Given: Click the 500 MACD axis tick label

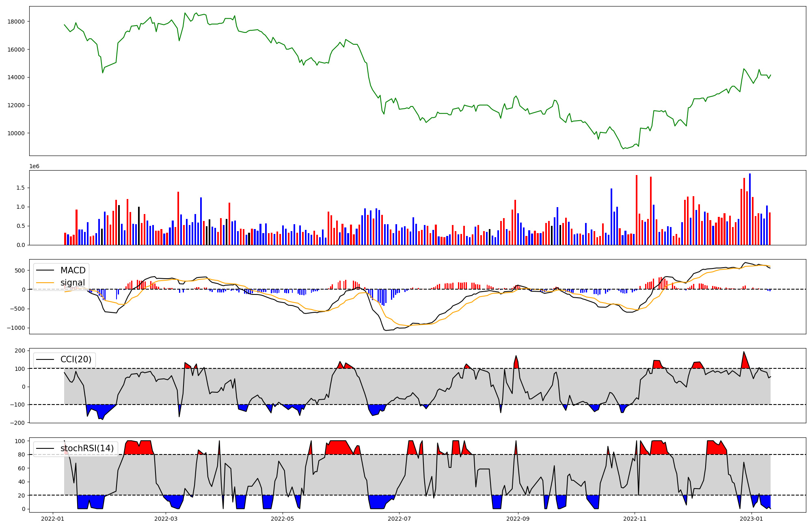Looking at the screenshot, I should 20,271.
